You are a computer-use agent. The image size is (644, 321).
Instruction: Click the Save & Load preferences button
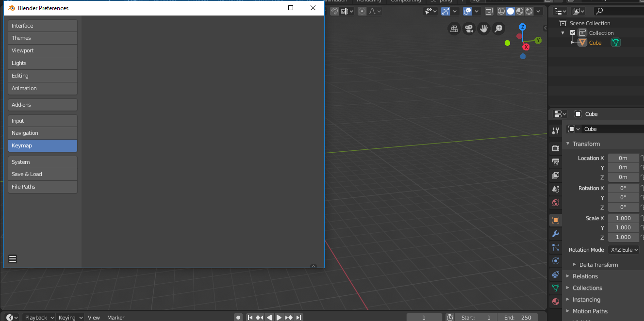click(42, 174)
